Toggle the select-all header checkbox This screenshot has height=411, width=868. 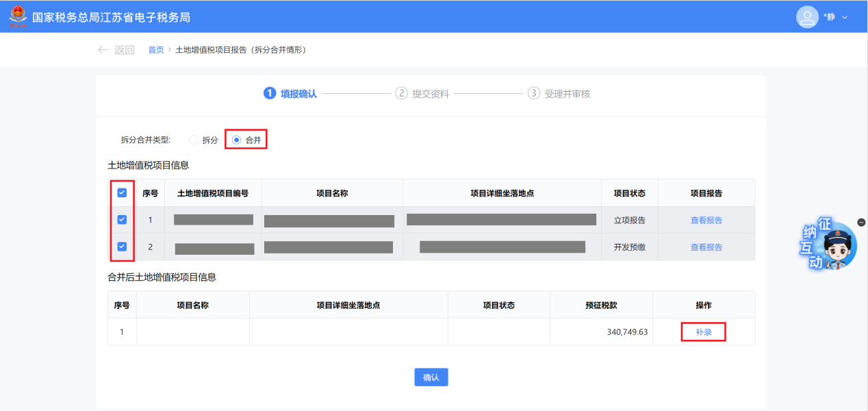[x=122, y=193]
